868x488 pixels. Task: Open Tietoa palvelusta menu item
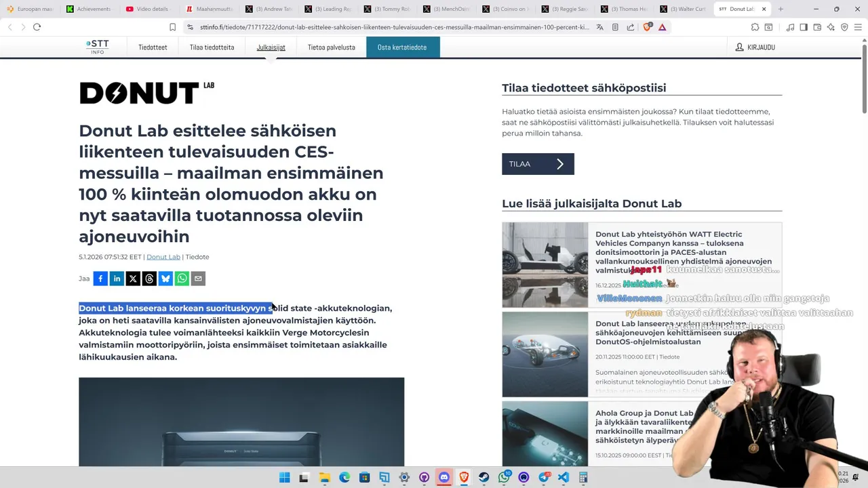(331, 47)
